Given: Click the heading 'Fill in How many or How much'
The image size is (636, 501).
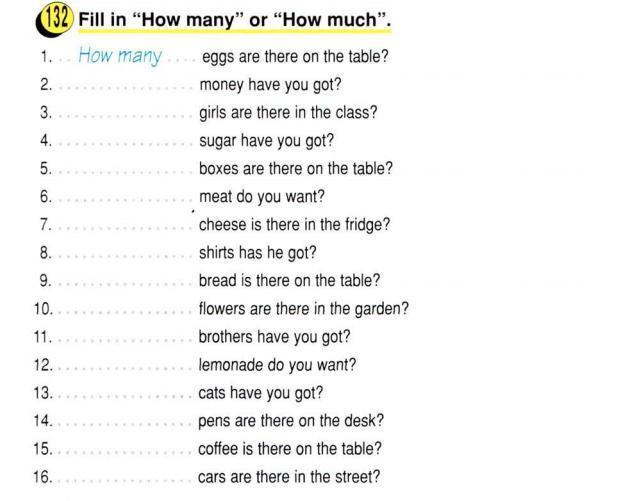Looking at the screenshot, I should pyautogui.click(x=234, y=20).
